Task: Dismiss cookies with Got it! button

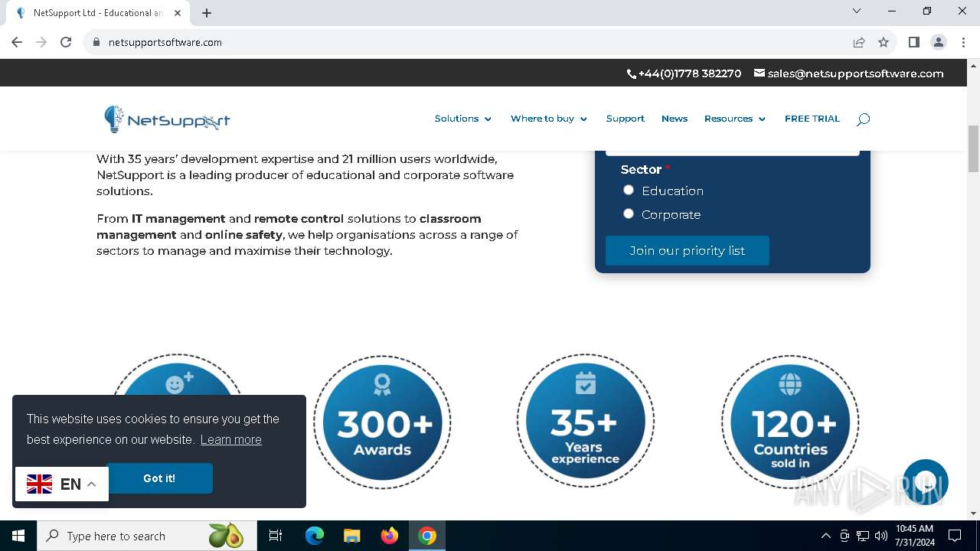Action: (x=159, y=478)
